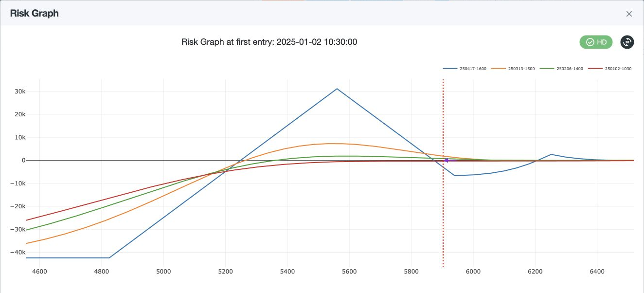644x293 pixels.
Task: Switch to the 3D risk graph view
Action: (627, 42)
